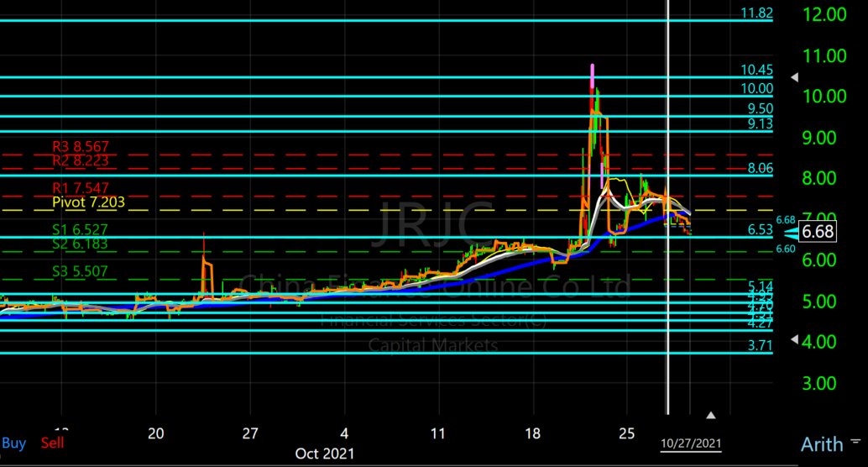
Task: Click the 8.00 price axis value
Action: 819,178
